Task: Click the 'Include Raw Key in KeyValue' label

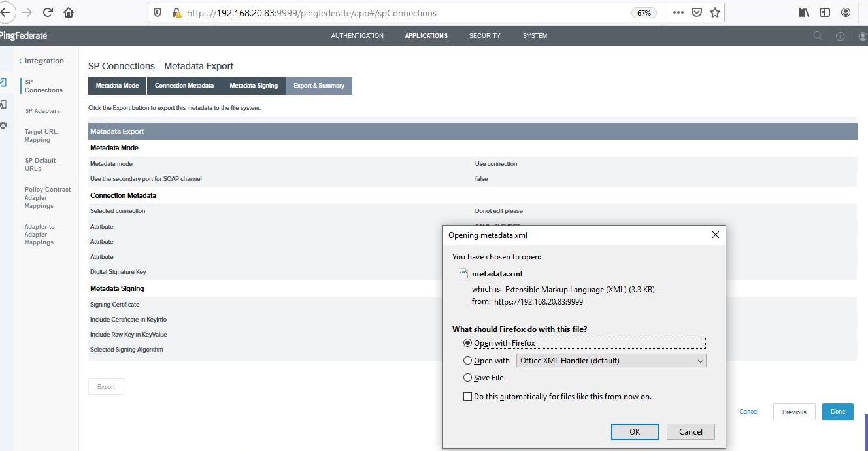Action: [129, 335]
